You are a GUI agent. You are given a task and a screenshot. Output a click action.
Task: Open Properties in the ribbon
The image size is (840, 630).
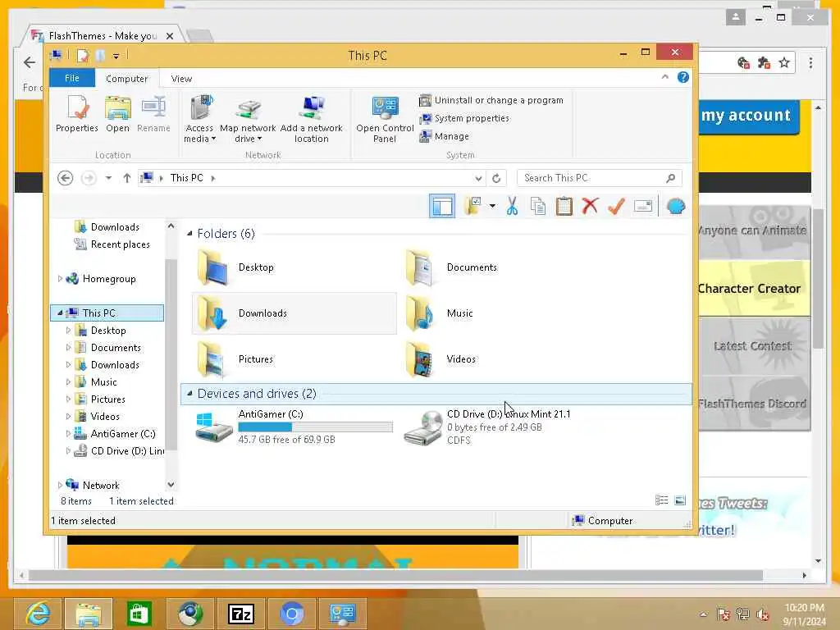(77, 113)
